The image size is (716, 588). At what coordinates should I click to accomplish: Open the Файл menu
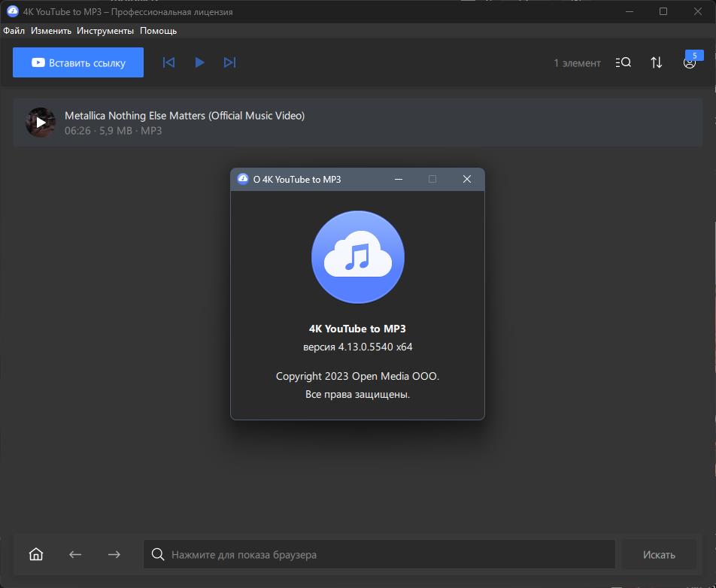14,31
